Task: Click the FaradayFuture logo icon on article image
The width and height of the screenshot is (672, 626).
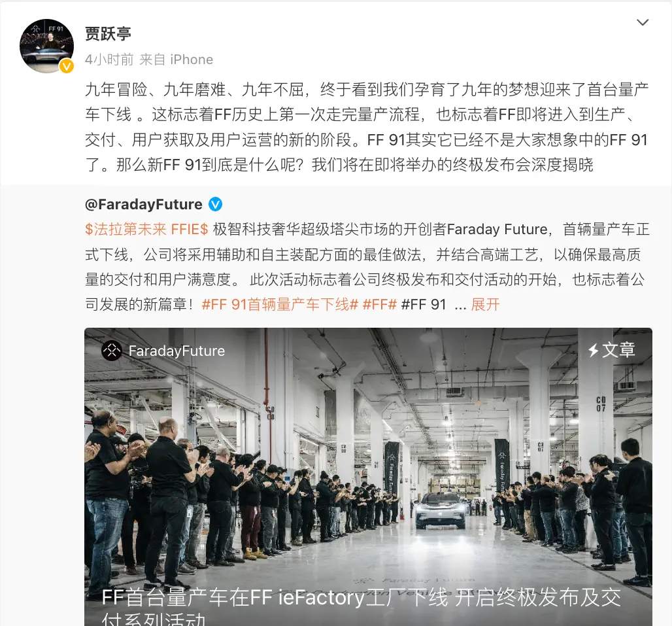Action: pos(112,351)
